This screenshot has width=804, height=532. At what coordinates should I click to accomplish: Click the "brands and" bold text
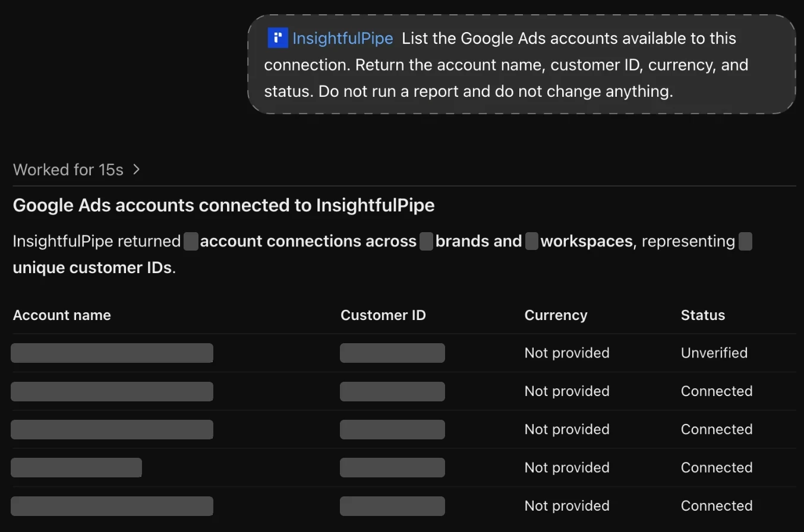[x=478, y=241]
